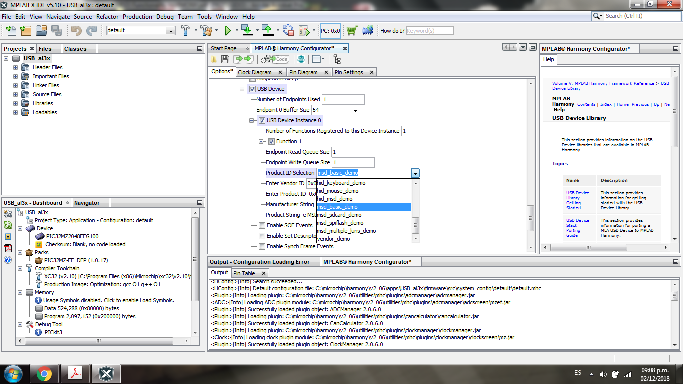Expand the Header Files folder

pyautogui.click(x=15, y=67)
